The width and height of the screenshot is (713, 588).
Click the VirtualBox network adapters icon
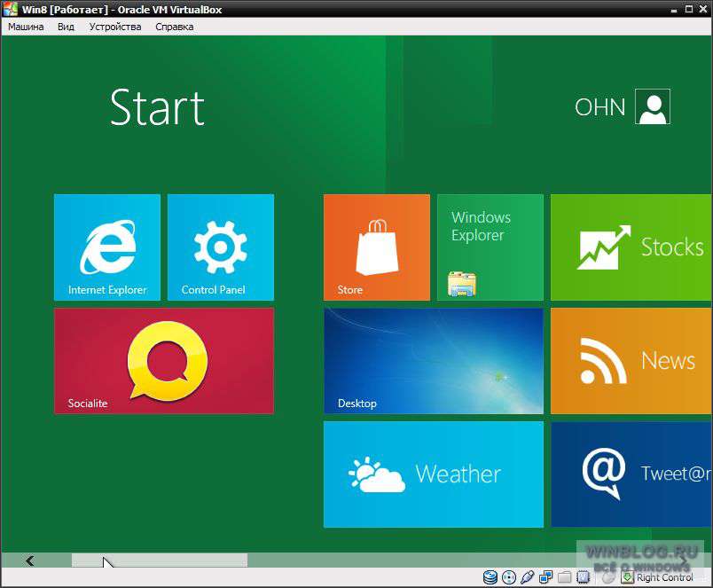pyautogui.click(x=545, y=577)
